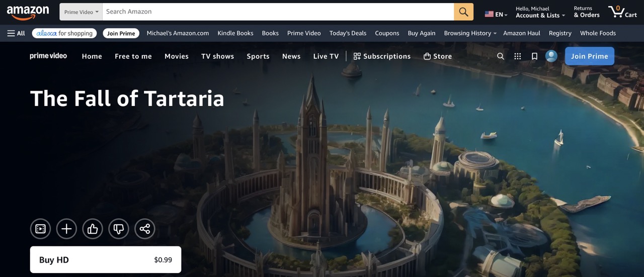Open the Free to me tab
644x277 pixels.
[133, 56]
